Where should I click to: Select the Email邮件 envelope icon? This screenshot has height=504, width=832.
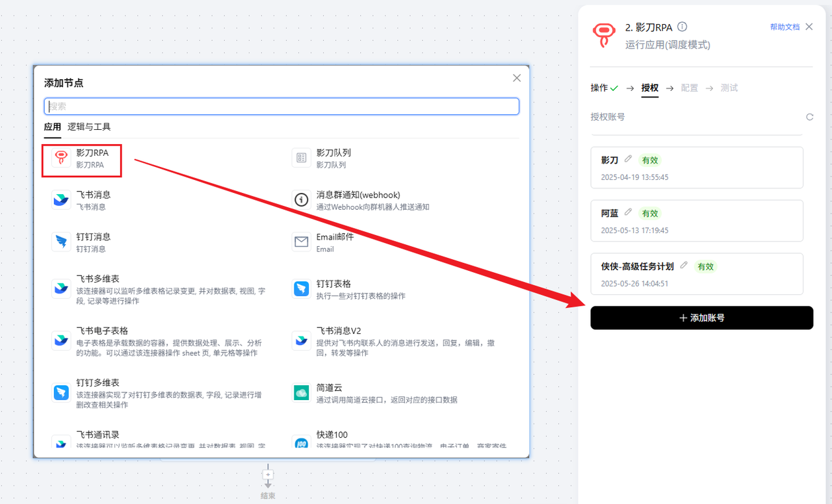pyautogui.click(x=302, y=242)
